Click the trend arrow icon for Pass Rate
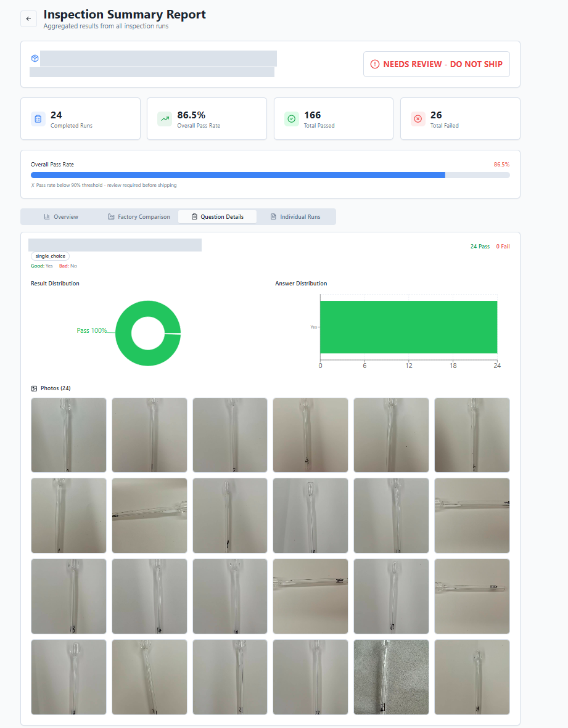The height and width of the screenshot is (728, 568). coord(165,119)
